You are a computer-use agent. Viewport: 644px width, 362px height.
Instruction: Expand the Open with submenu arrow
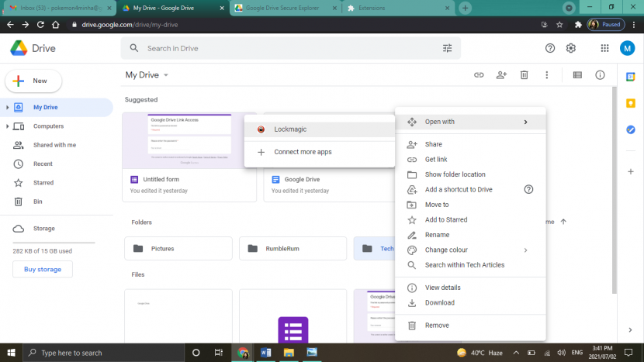pos(525,122)
